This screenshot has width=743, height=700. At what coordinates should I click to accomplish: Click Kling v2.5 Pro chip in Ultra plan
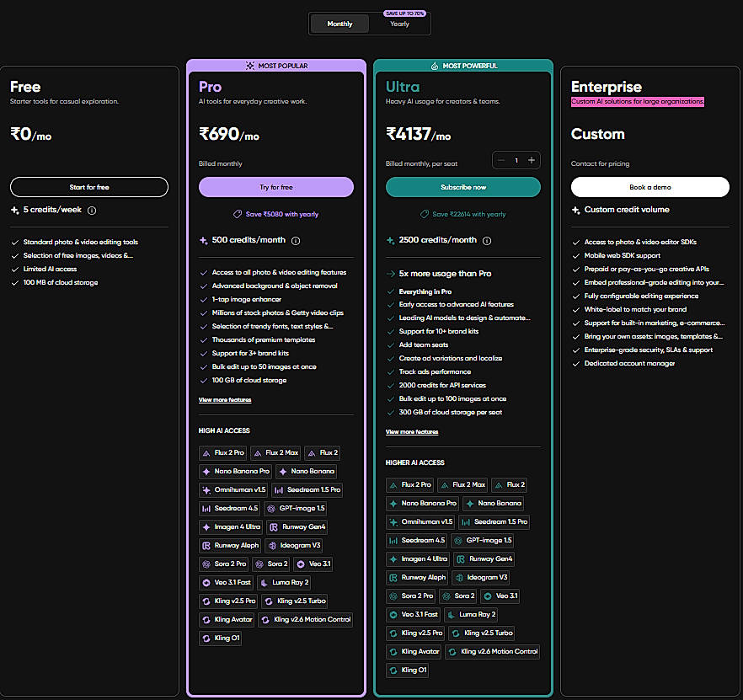click(x=415, y=633)
